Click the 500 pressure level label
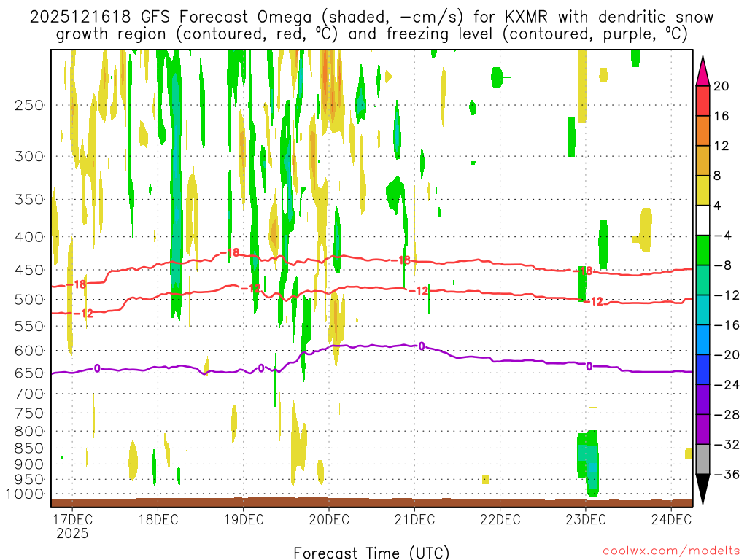The width and height of the screenshot is (747, 560). pyautogui.click(x=29, y=300)
